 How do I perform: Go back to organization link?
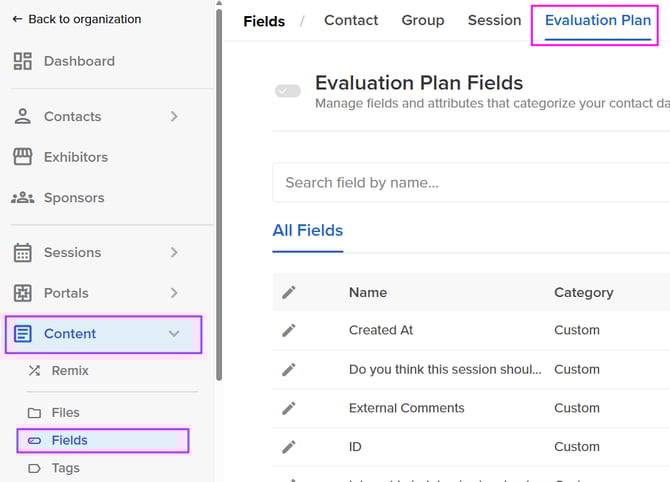[76, 19]
